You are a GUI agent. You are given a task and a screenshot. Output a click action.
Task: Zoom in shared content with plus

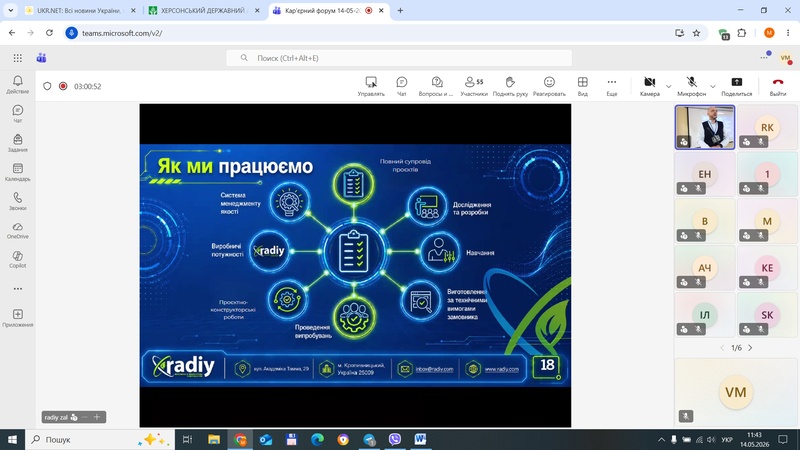coord(96,417)
